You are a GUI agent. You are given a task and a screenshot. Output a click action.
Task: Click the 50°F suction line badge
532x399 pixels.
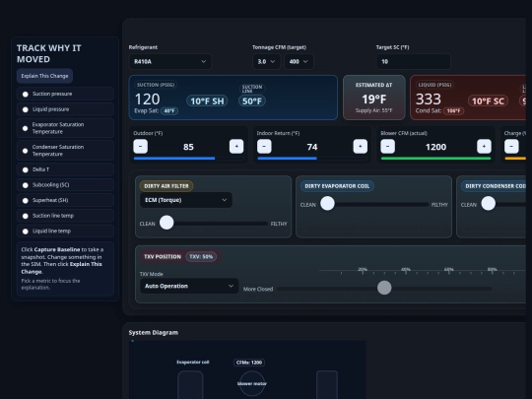pos(252,101)
